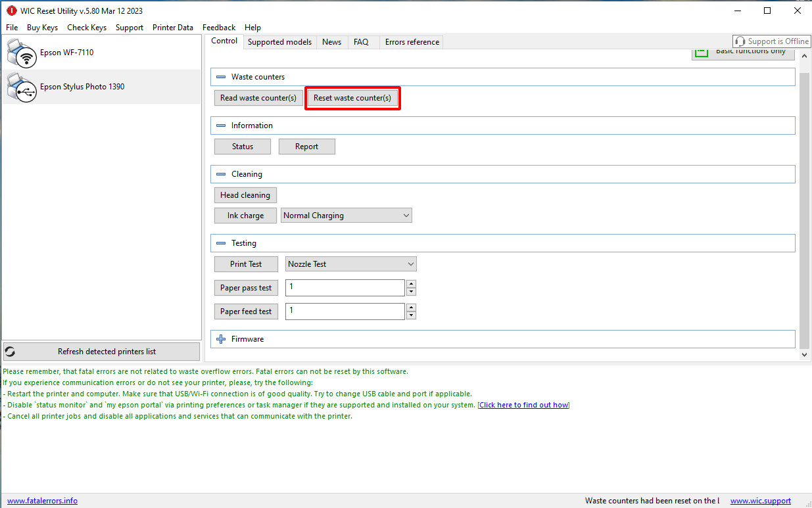
Task: Click the Paper feed test number field
Action: (346, 312)
